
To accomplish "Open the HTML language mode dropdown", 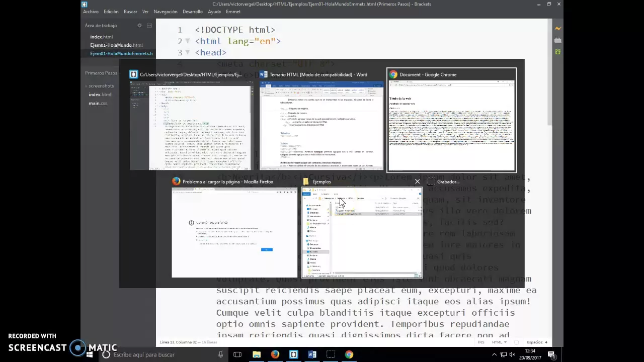I will click(x=499, y=342).
